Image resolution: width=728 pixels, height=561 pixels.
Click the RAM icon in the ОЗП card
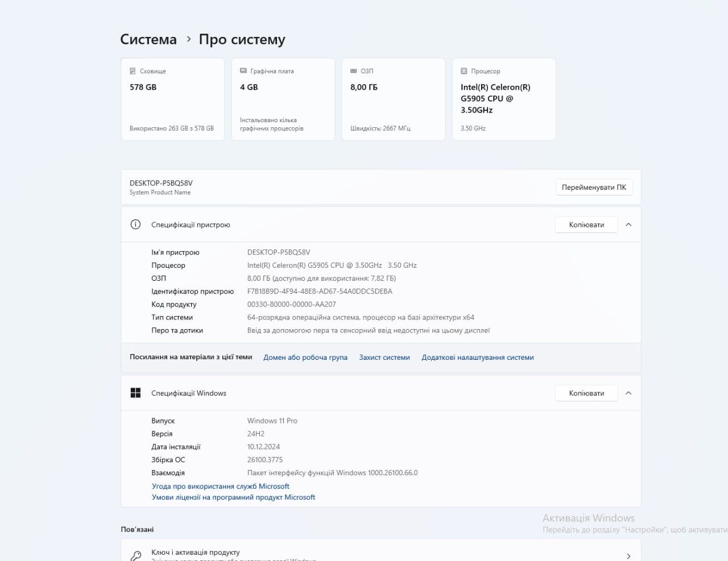click(353, 71)
